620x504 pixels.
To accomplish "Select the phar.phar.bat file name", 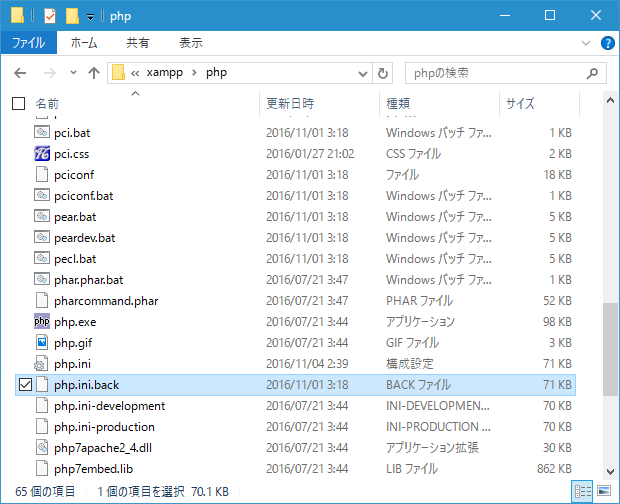I will (89, 280).
